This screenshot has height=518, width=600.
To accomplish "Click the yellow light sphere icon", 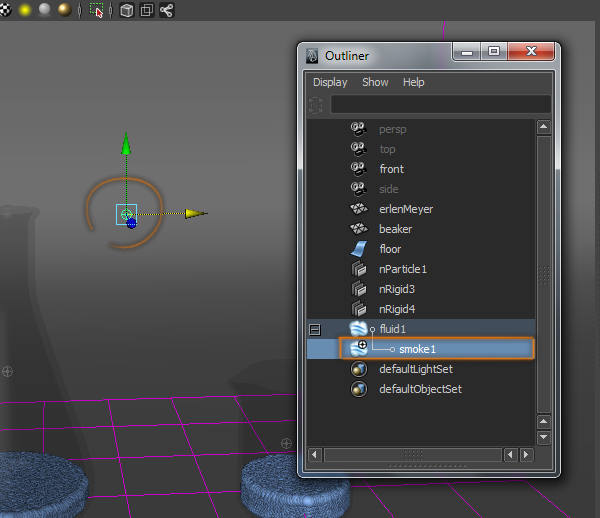I will coord(24,10).
